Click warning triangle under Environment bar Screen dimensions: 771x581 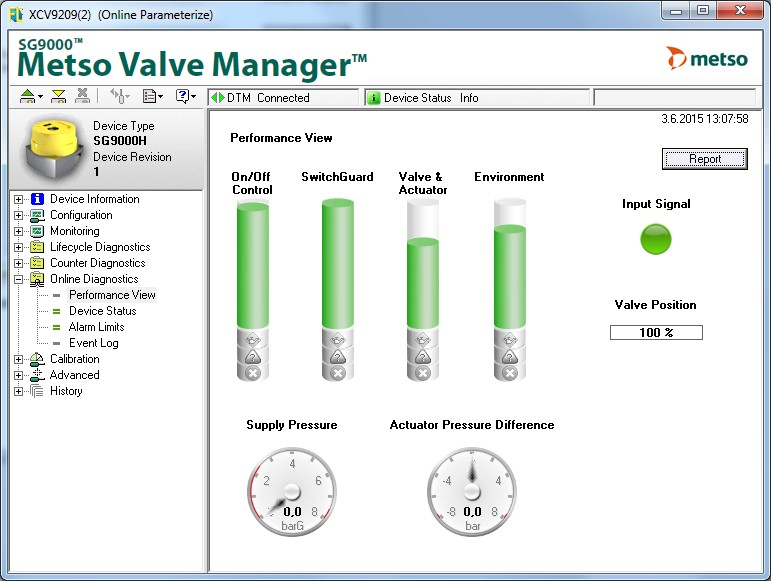click(510, 357)
